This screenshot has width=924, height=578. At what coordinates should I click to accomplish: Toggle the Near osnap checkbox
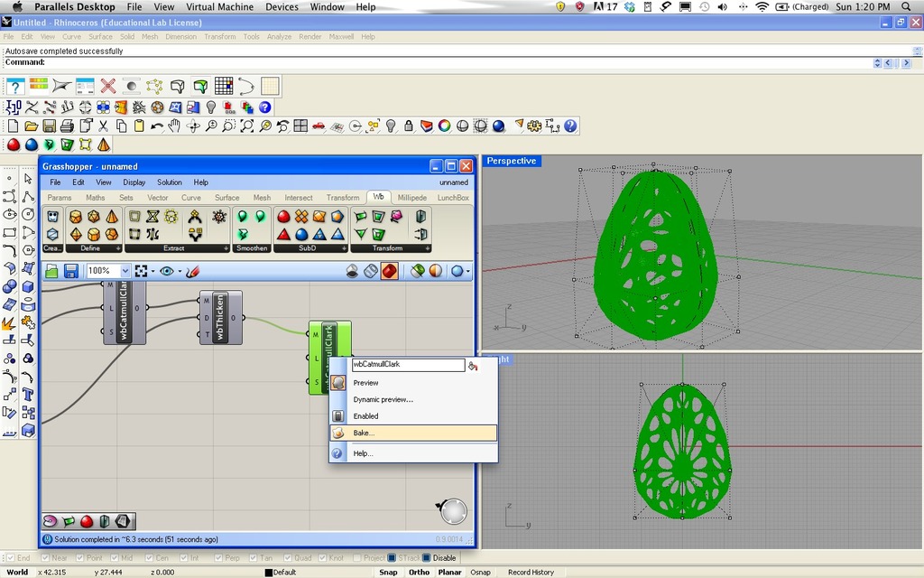coord(46,557)
